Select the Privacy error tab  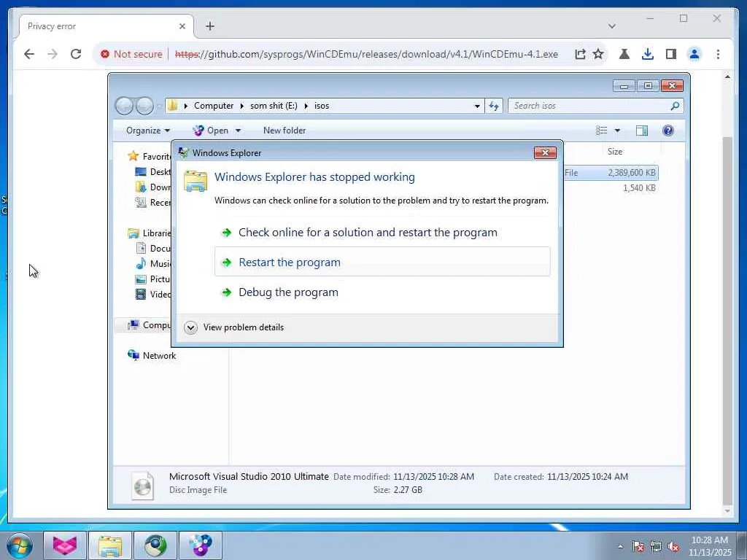click(107, 26)
